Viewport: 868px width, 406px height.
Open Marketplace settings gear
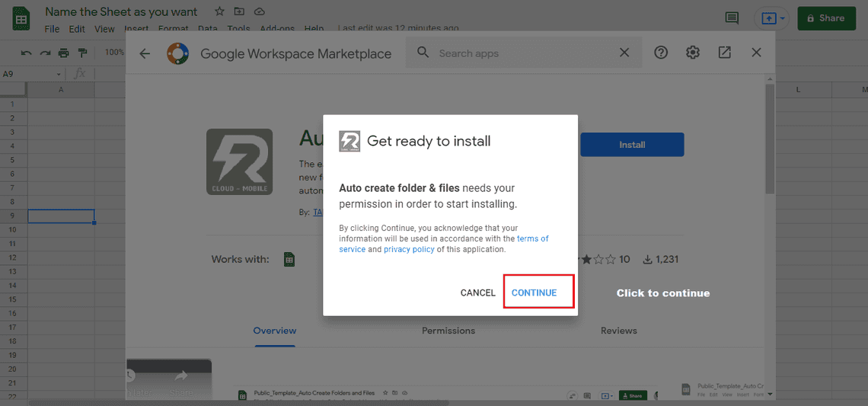pos(692,53)
